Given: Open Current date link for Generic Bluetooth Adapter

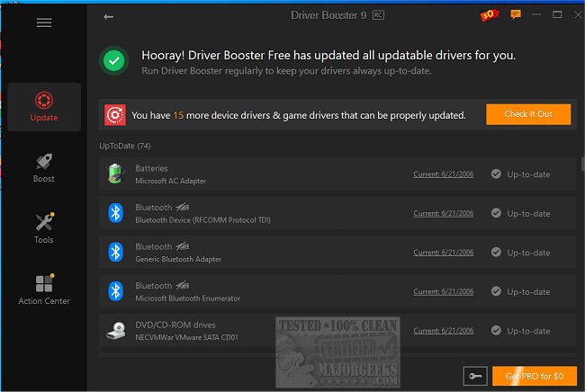Looking at the screenshot, I should click(443, 253).
